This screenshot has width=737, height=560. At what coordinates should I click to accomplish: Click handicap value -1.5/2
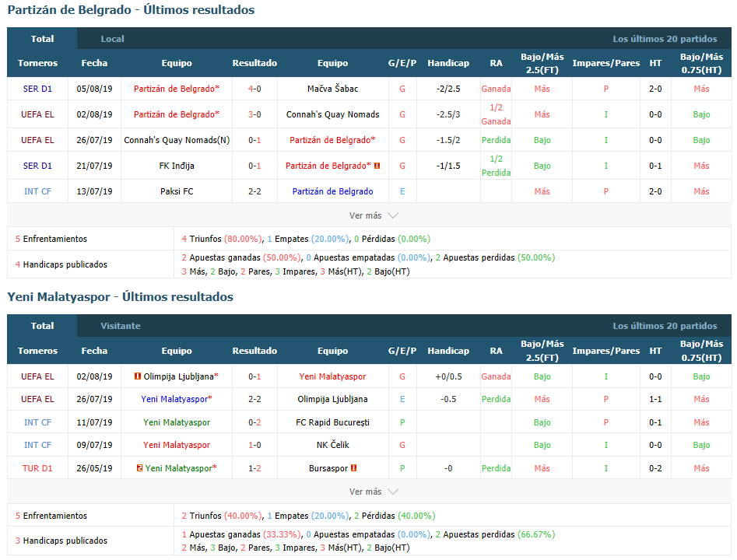448,140
